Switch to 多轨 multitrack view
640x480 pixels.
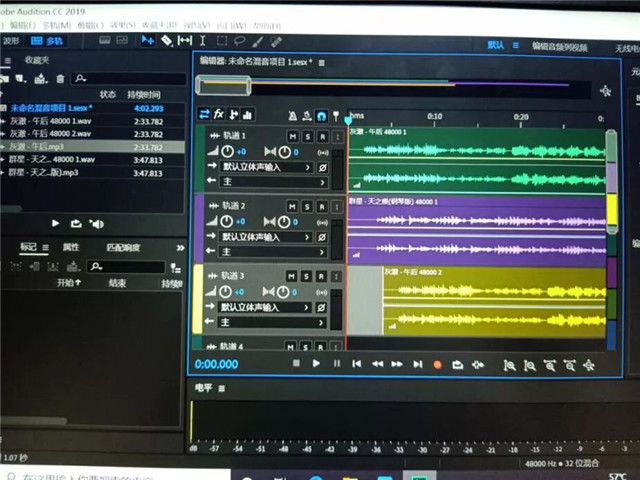[46, 41]
